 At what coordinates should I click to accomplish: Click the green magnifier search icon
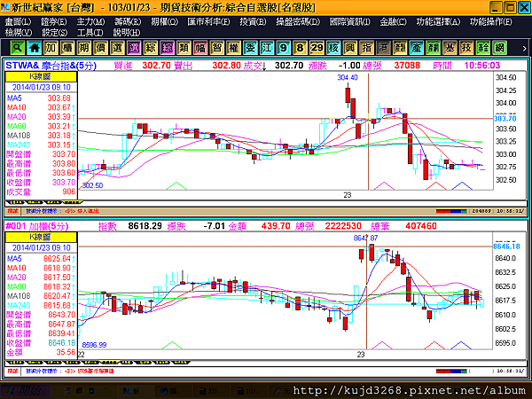click(18, 48)
